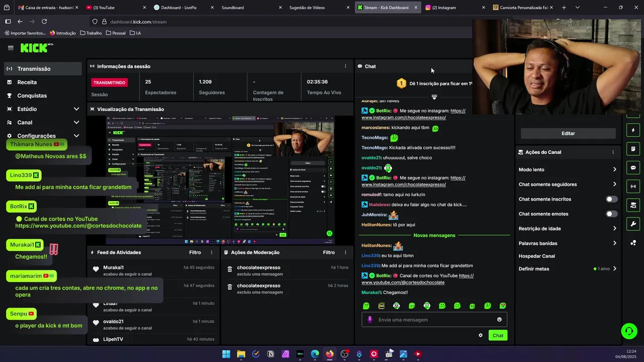Click the purple microphone icon in chat input
This screenshot has width=644, height=362.
pyautogui.click(x=370, y=320)
